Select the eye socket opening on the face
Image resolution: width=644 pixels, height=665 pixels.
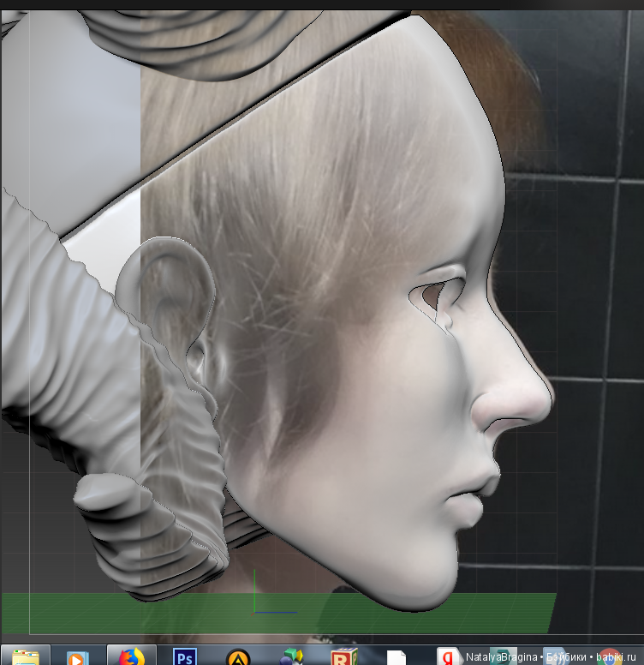click(435, 297)
